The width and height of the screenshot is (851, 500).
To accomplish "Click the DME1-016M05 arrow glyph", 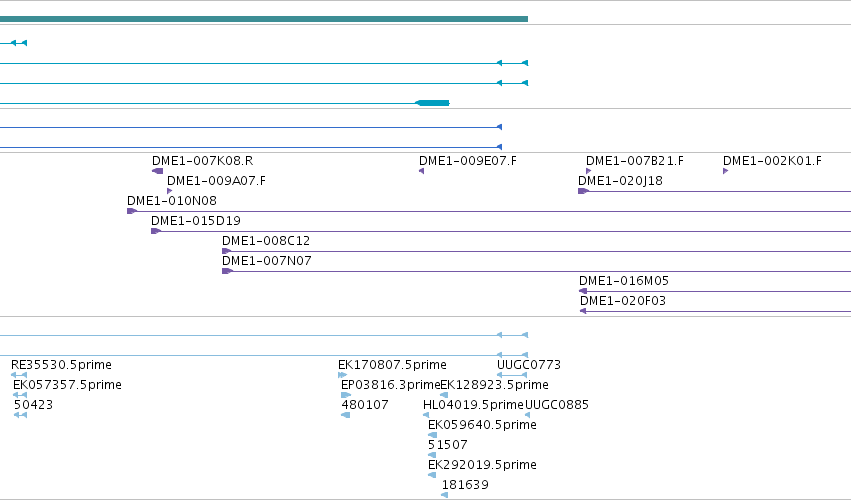I will pos(583,291).
